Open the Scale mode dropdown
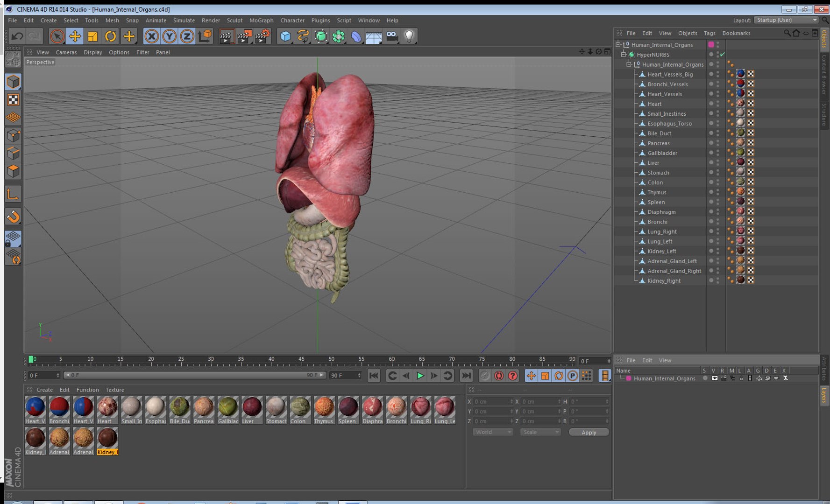830x504 pixels. coord(540,432)
